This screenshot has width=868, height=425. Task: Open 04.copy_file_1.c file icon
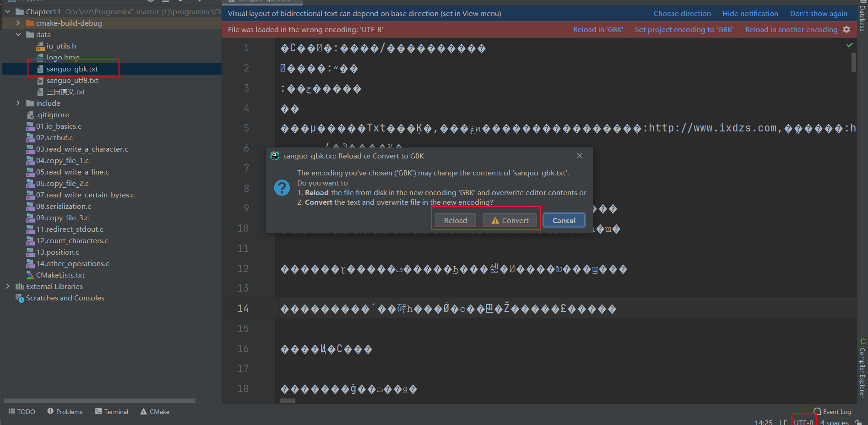pos(31,160)
